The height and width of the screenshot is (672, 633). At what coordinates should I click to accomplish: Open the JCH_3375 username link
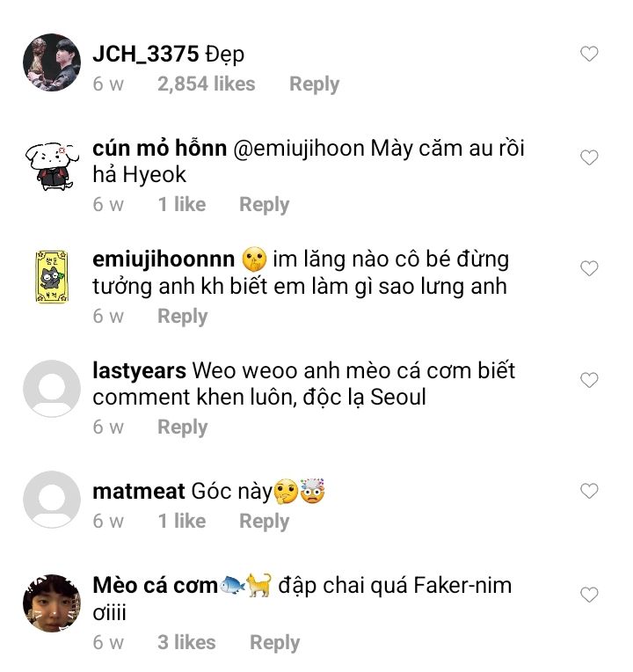145,55
